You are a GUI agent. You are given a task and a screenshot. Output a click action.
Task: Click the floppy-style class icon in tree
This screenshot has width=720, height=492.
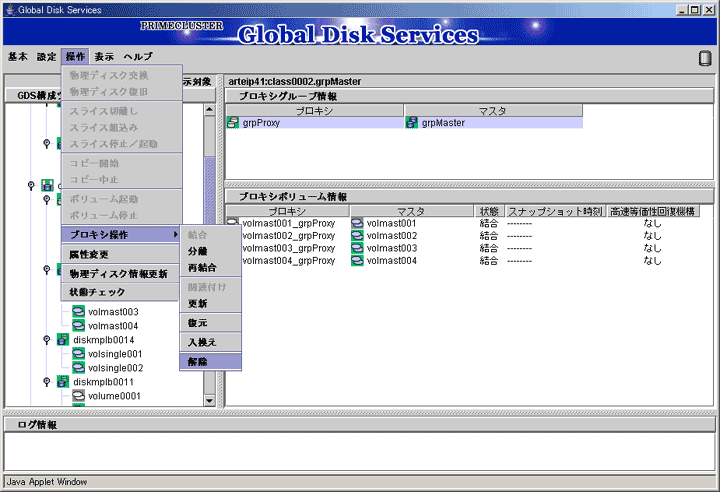click(47, 185)
